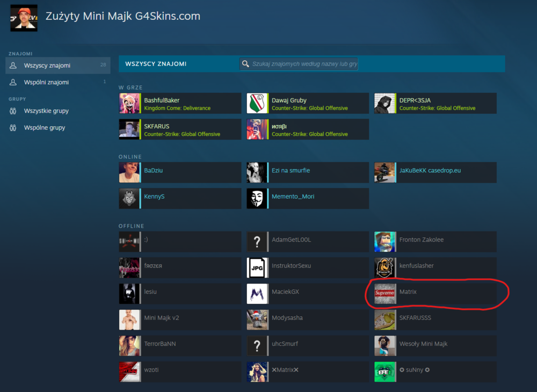The width and height of the screenshot is (537, 392).
Task: Click the InstruktorSexu name
Action: [292, 266]
